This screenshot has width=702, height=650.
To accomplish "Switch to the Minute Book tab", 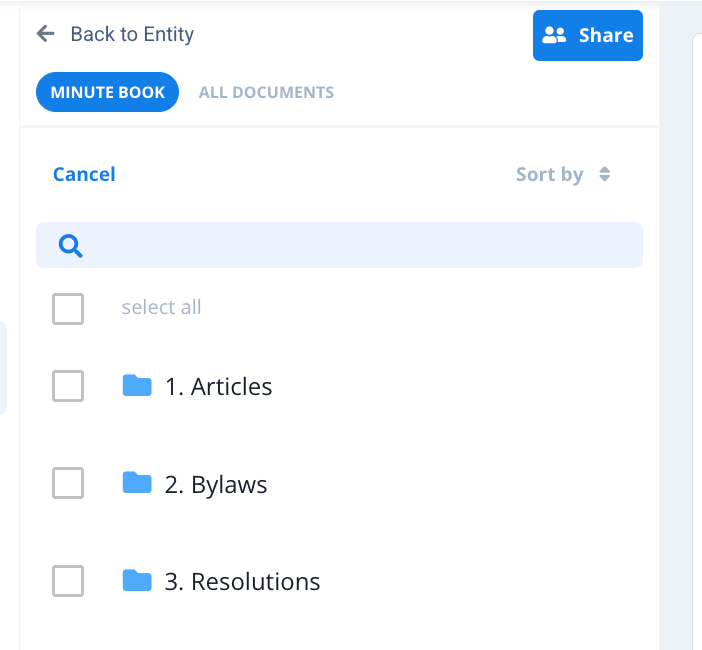I will point(107,92).
